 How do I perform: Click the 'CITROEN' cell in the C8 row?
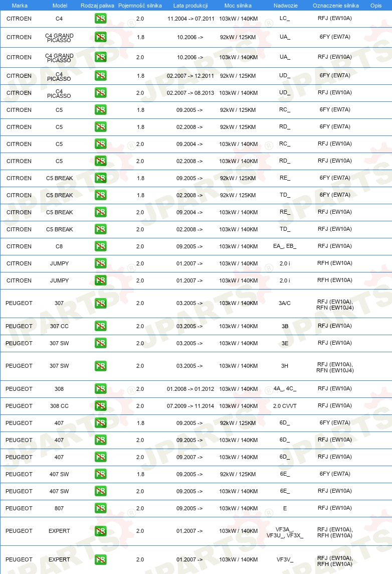19,246
